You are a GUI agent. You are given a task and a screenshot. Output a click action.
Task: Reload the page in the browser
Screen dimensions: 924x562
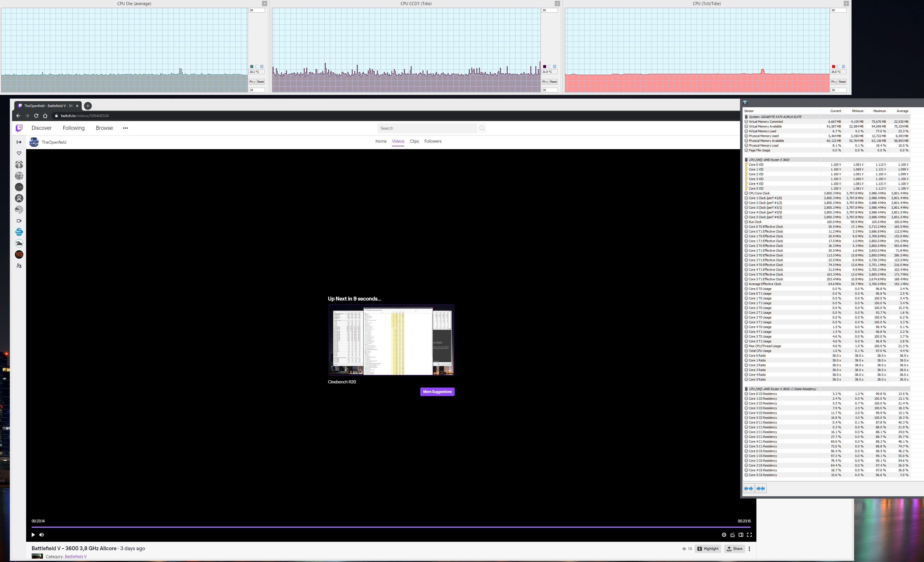tap(36, 116)
